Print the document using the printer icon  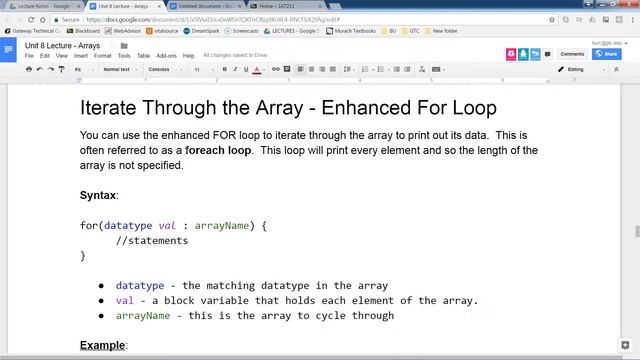(x=29, y=69)
